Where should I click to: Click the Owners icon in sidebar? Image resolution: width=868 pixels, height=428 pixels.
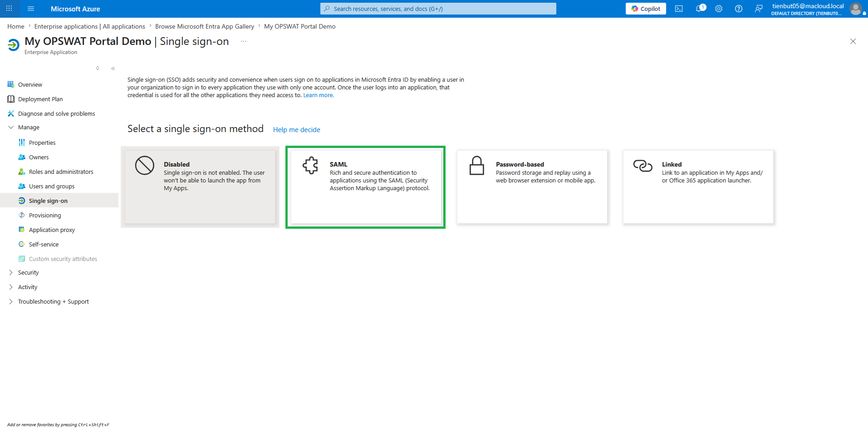[x=22, y=157]
